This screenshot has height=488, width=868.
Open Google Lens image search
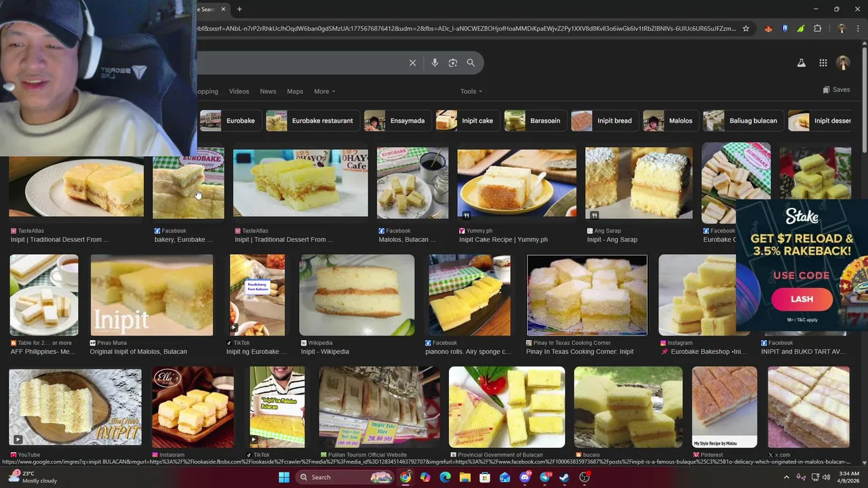(x=453, y=63)
